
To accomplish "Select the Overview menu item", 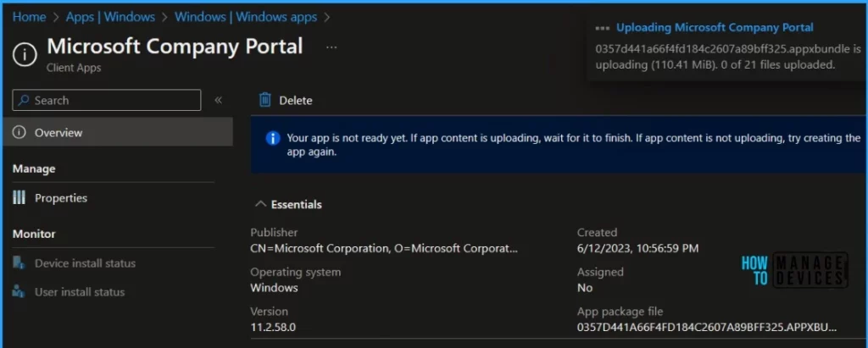I will (117, 132).
